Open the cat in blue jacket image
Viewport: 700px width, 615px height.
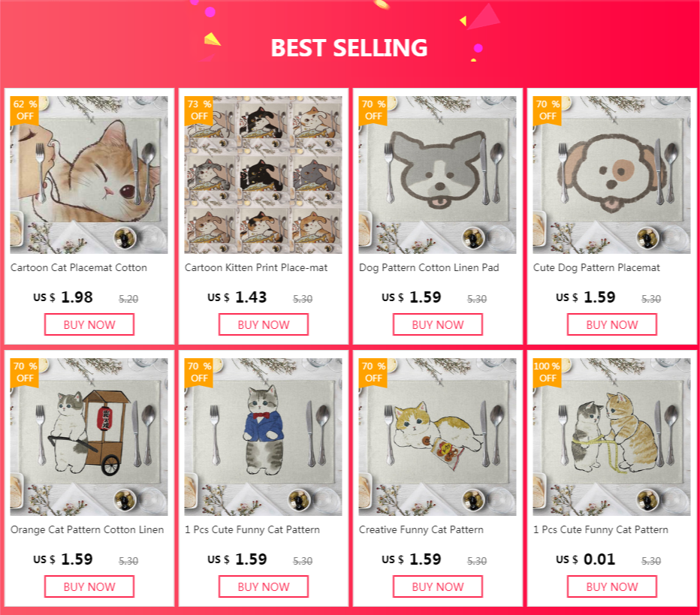click(x=263, y=437)
